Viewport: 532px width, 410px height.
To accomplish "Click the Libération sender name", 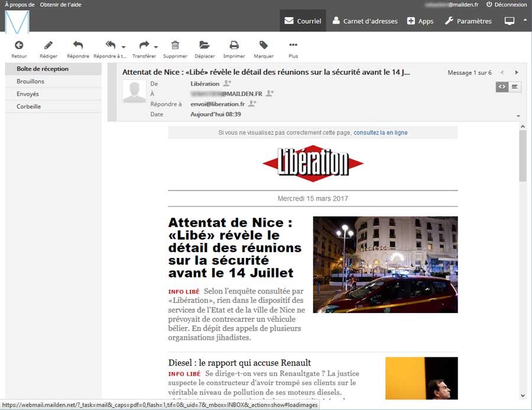I will [205, 83].
